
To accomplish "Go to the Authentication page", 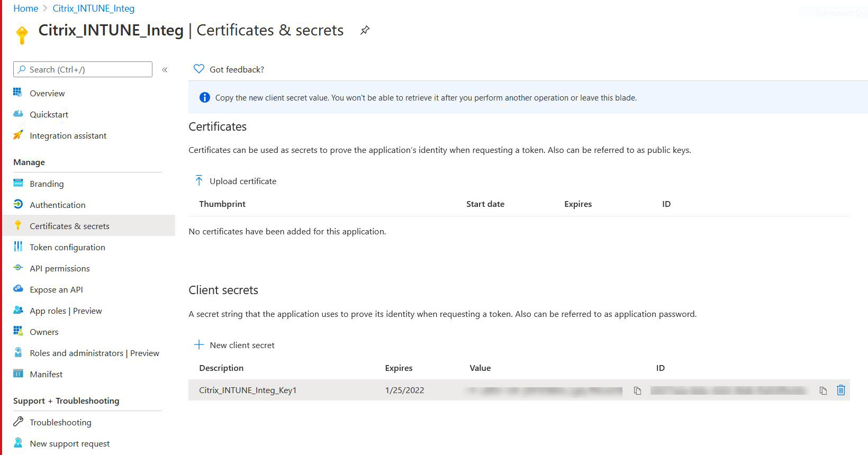I will 57,205.
